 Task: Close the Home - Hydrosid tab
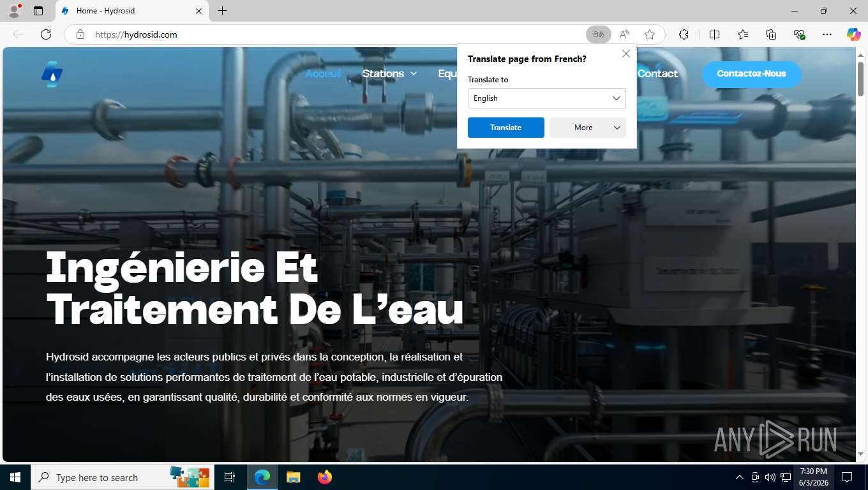pos(198,11)
